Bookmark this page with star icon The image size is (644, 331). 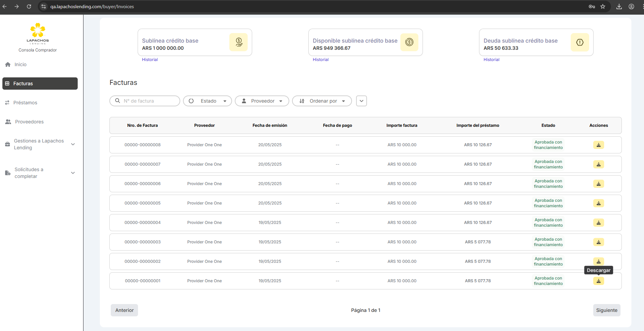point(603,6)
